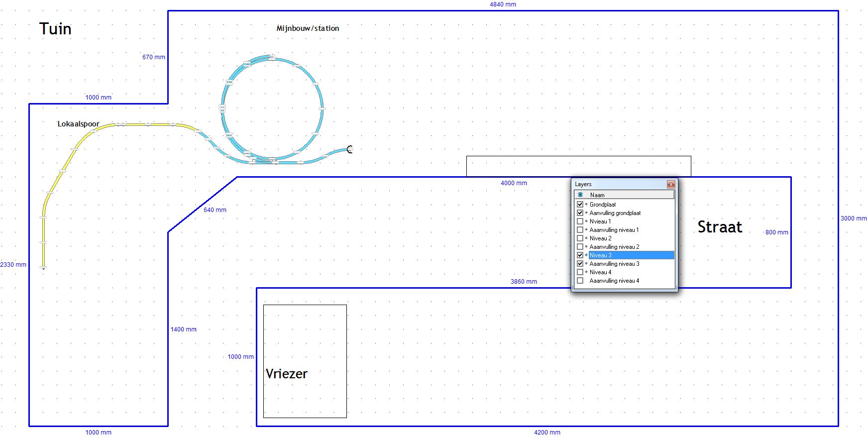The image size is (868, 437).
Task: Select the Vriezer rectangle label
Action: point(287,373)
